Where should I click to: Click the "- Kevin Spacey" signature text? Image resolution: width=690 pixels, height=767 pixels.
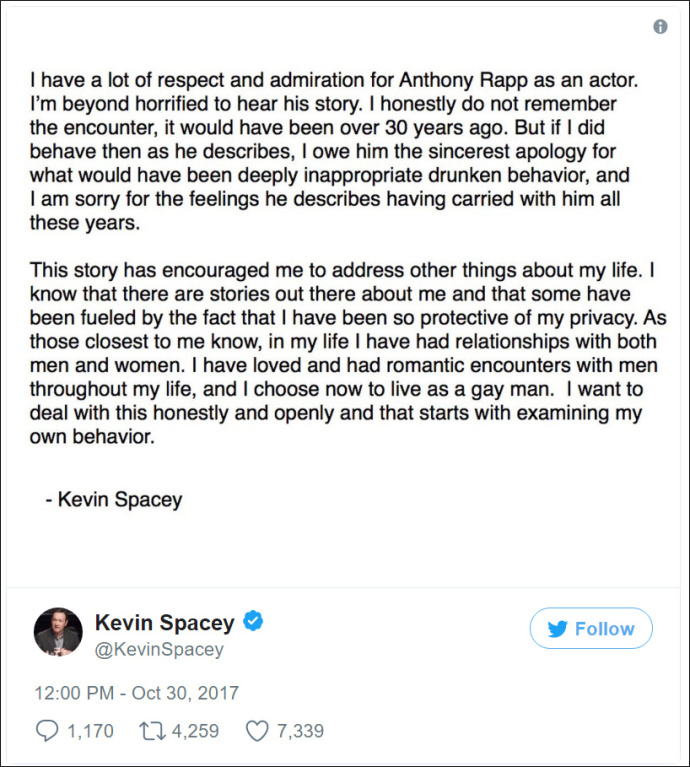(x=114, y=499)
